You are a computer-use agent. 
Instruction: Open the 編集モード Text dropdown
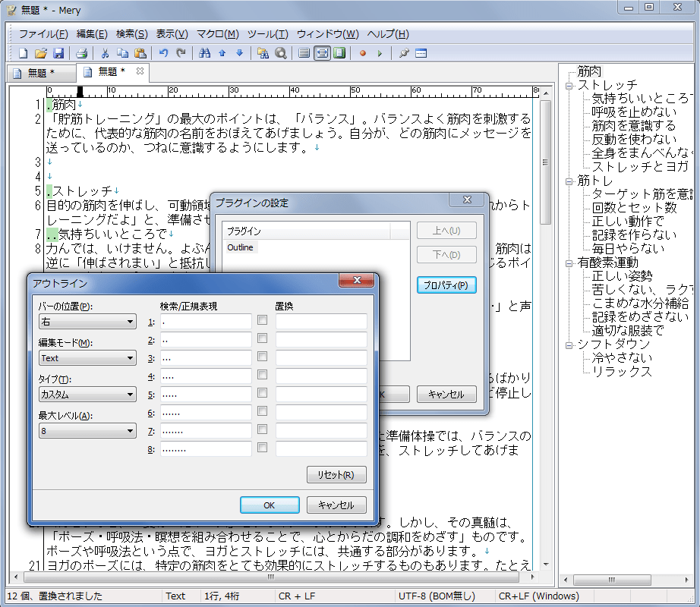(x=87, y=358)
